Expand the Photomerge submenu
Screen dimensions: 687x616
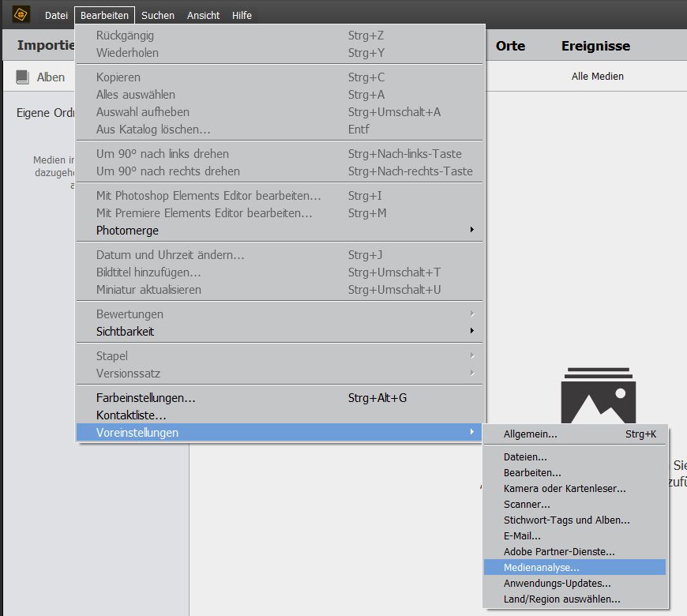(x=280, y=231)
